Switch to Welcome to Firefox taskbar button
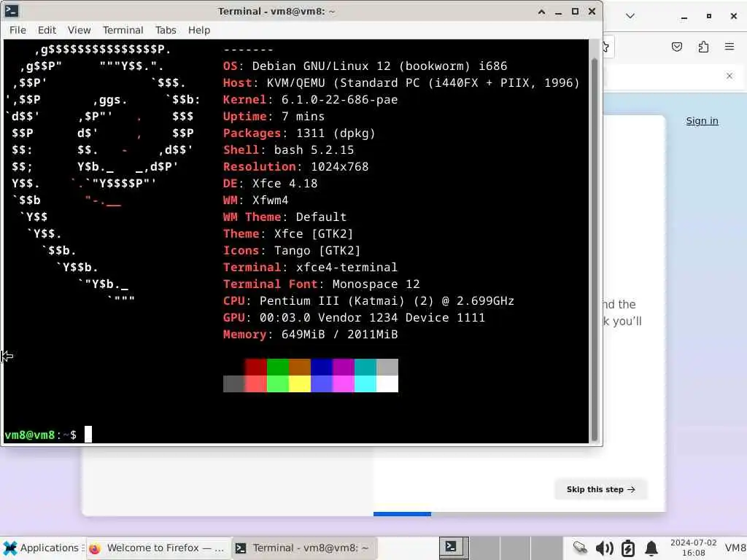Screen dimensions: 747x560 158,548
